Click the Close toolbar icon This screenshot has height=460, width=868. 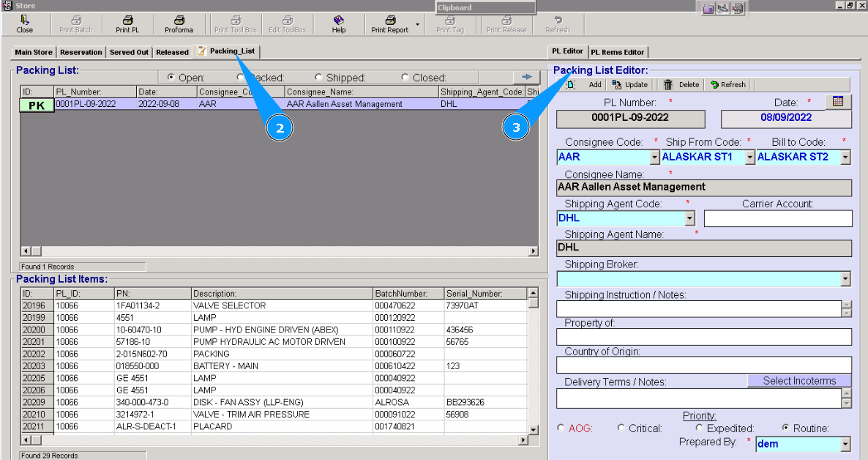coord(24,21)
